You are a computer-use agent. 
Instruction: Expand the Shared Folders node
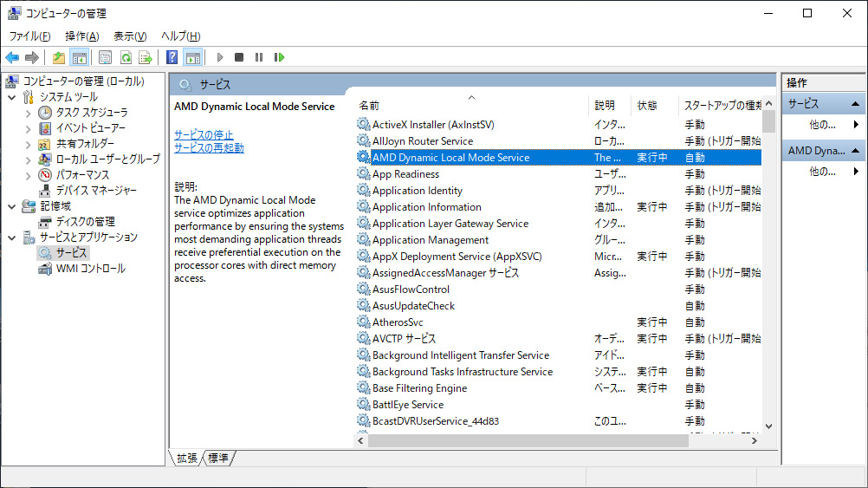click(x=29, y=144)
